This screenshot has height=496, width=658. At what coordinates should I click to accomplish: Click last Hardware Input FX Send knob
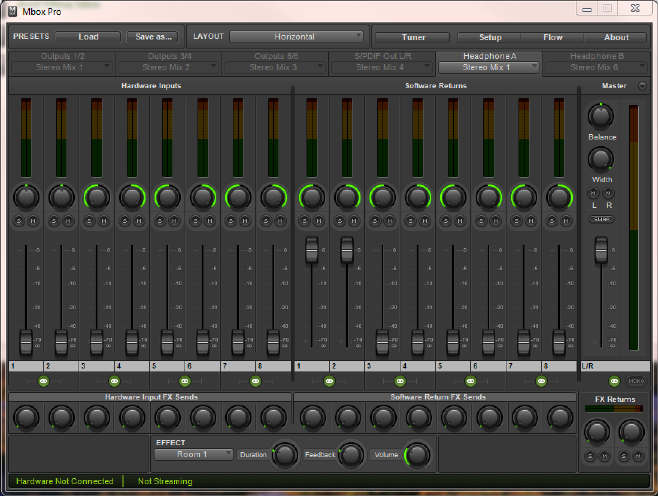(273, 418)
